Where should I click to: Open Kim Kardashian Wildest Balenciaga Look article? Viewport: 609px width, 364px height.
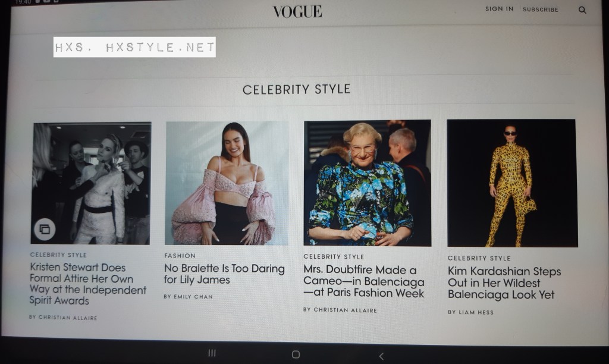pos(504,283)
